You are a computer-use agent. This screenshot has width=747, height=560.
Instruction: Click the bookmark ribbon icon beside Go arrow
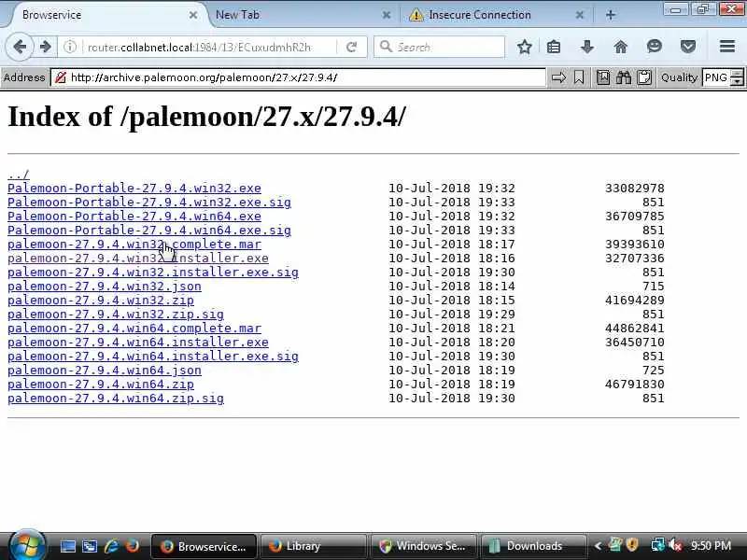(x=579, y=77)
